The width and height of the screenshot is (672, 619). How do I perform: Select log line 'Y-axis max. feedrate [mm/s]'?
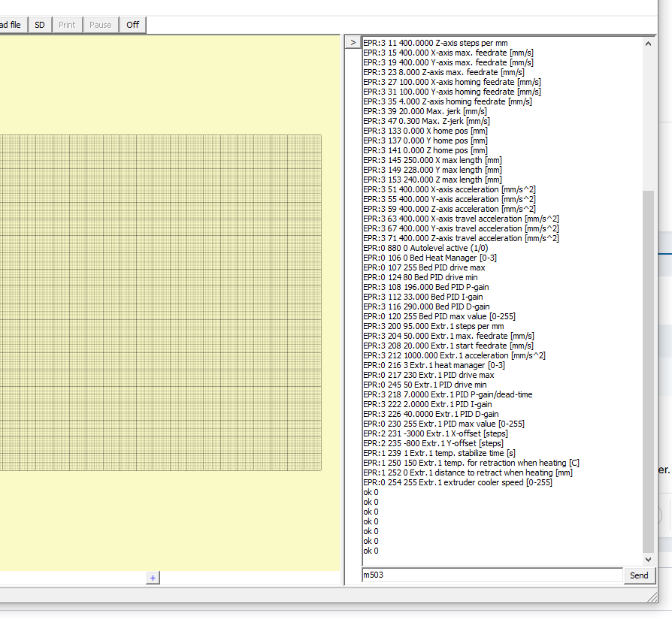click(x=448, y=62)
